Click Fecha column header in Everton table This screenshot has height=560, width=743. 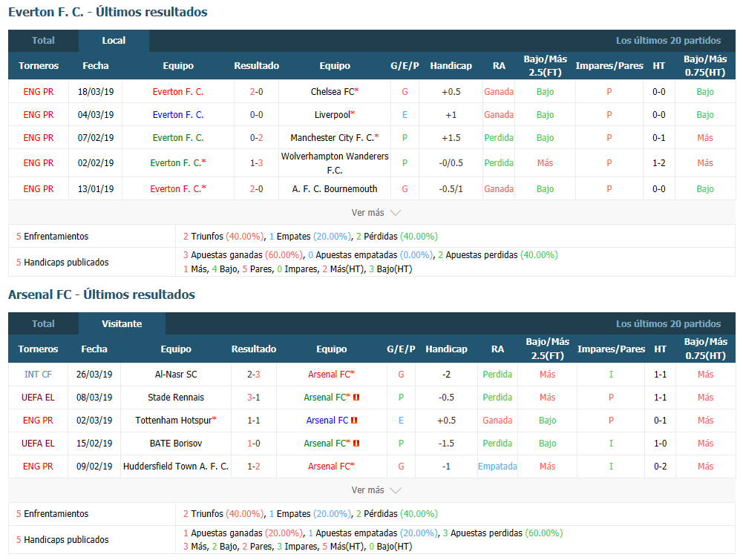96,66
